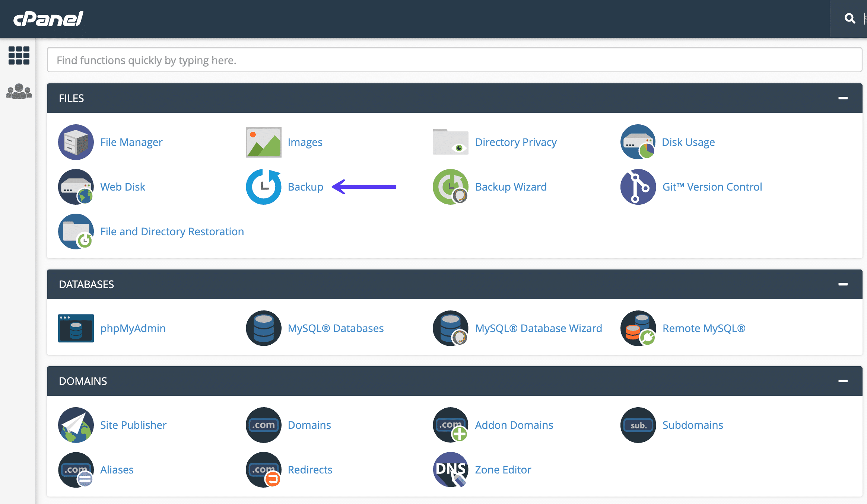
Task: Collapse the FILES section
Action: [x=843, y=98]
